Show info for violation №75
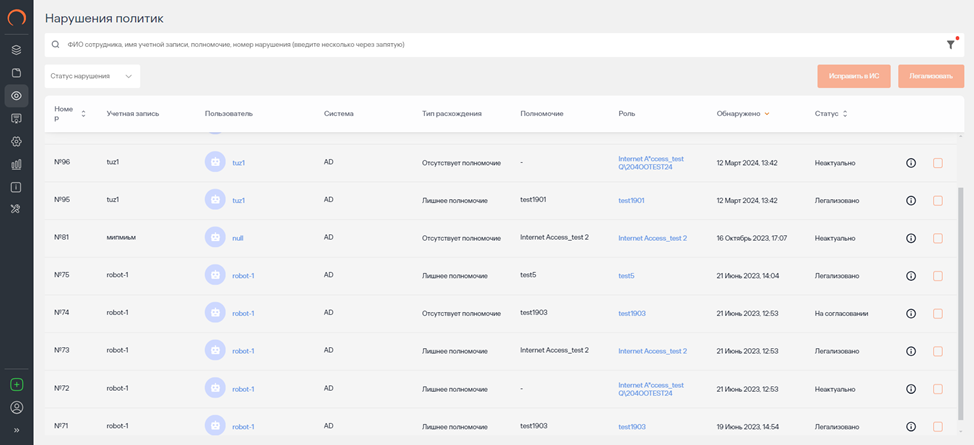Image resolution: width=974 pixels, height=445 pixels. tap(911, 276)
